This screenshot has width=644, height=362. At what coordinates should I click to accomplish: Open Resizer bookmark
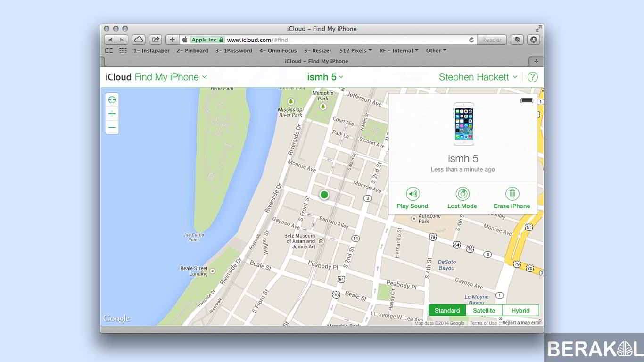pyautogui.click(x=318, y=51)
